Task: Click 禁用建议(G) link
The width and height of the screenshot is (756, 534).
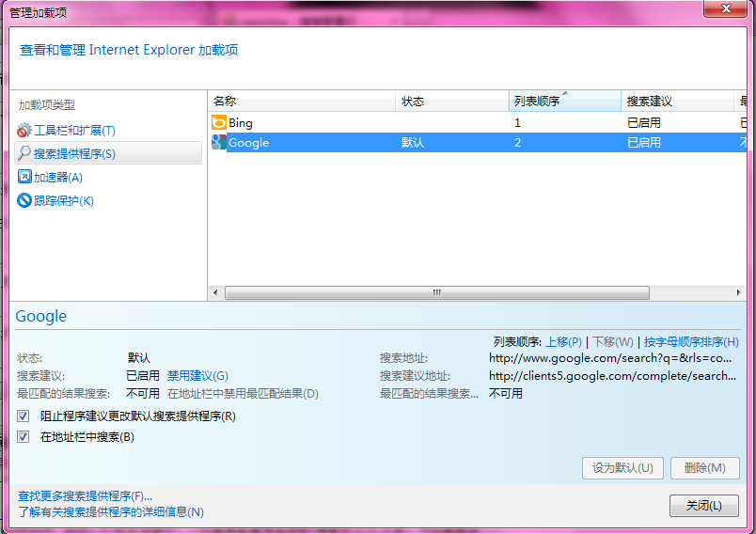Action: tap(197, 375)
